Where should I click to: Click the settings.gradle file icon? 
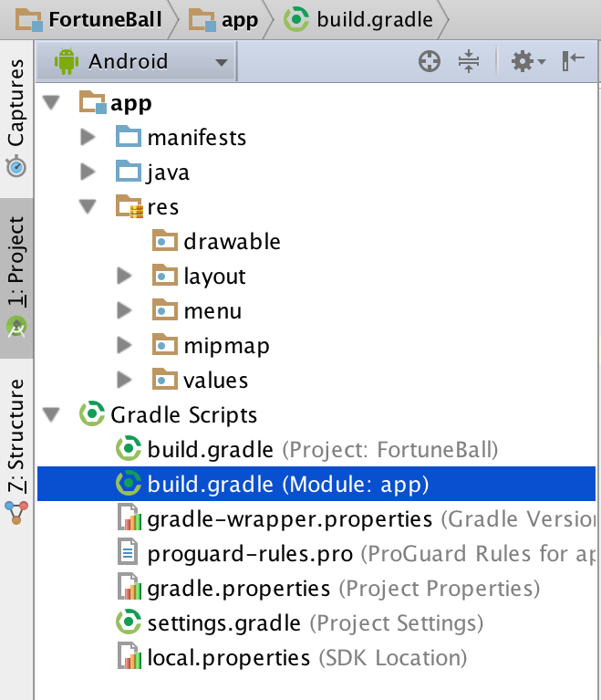pos(129,622)
